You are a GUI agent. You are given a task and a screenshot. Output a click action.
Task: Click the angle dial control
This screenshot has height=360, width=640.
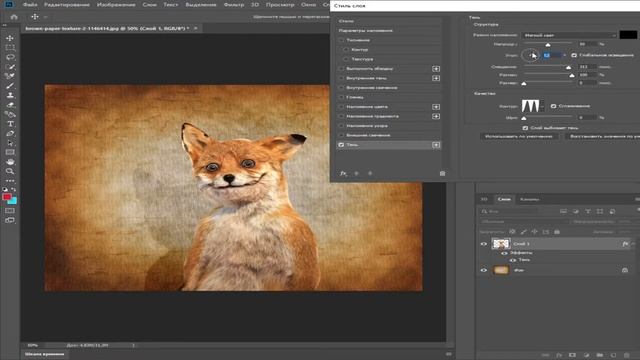530,55
